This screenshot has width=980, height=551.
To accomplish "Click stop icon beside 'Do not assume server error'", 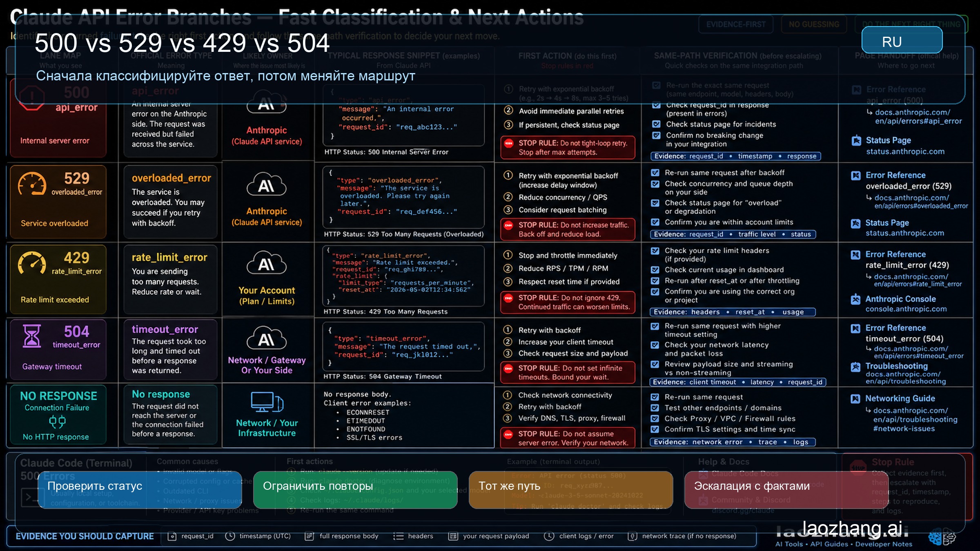I will point(508,434).
